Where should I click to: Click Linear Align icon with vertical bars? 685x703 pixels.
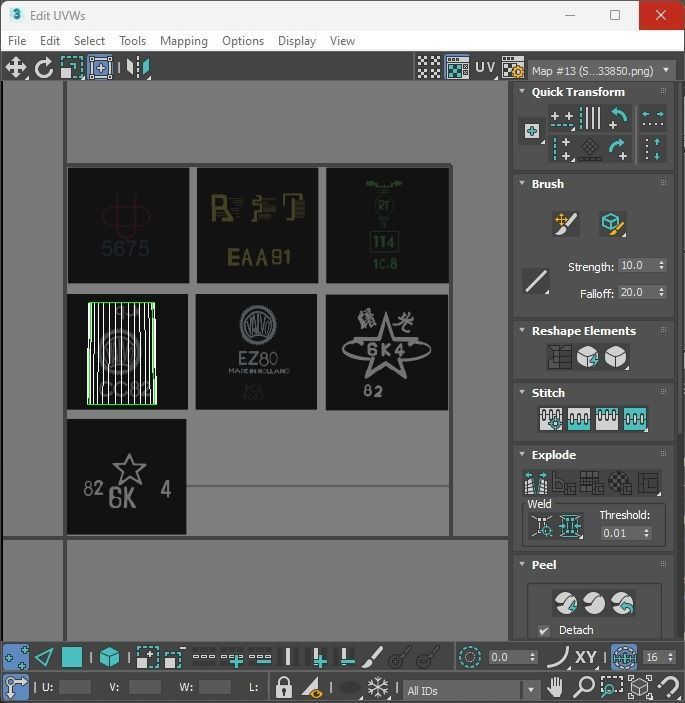[590, 118]
